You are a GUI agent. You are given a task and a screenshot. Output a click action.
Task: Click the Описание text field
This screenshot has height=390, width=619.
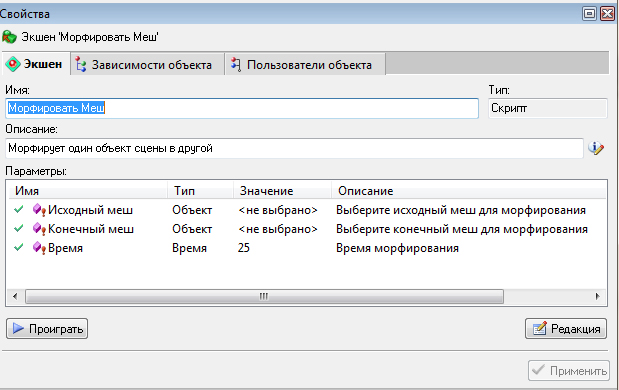(x=294, y=148)
